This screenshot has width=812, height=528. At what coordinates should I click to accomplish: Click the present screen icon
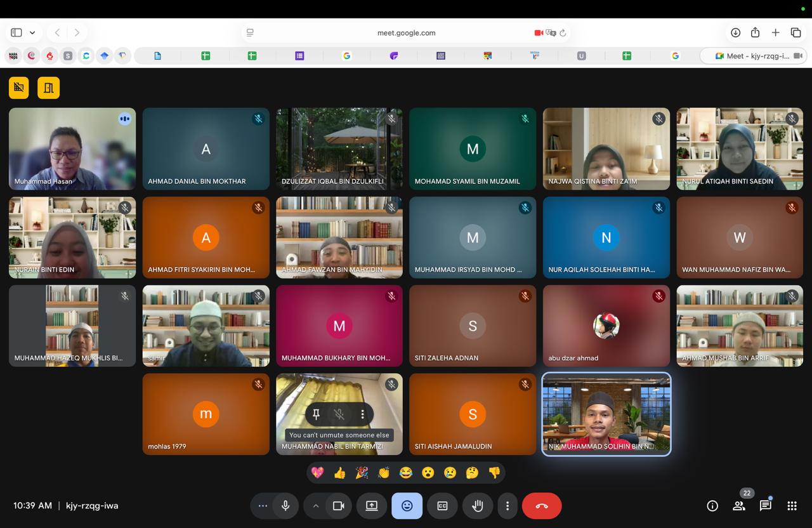(x=372, y=506)
